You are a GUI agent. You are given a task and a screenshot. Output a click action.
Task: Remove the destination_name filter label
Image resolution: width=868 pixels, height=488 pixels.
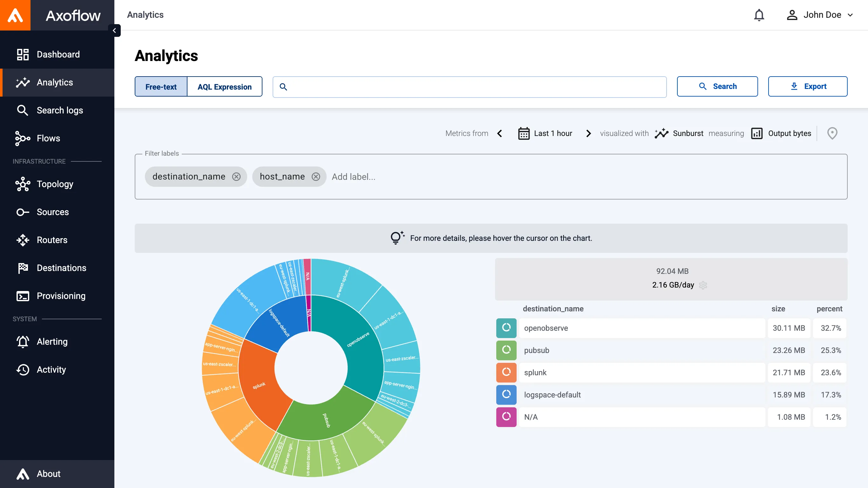(237, 177)
